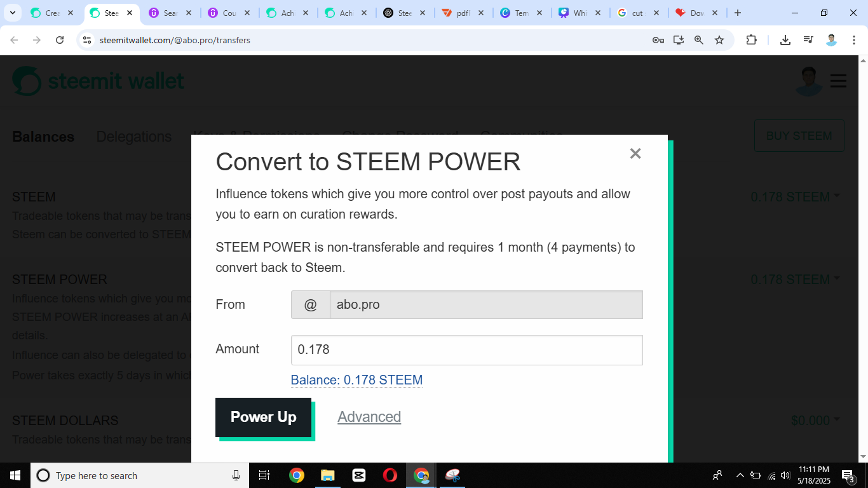Image resolution: width=868 pixels, height=488 pixels.
Task: Open Opera browser from the taskbar
Action: tap(390, 475)
